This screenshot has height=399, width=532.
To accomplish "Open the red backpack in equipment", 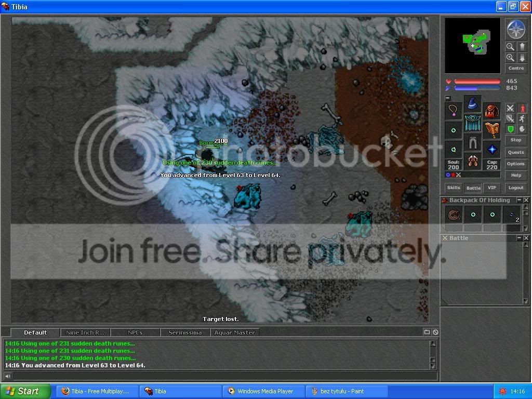I will click(491, 111).
